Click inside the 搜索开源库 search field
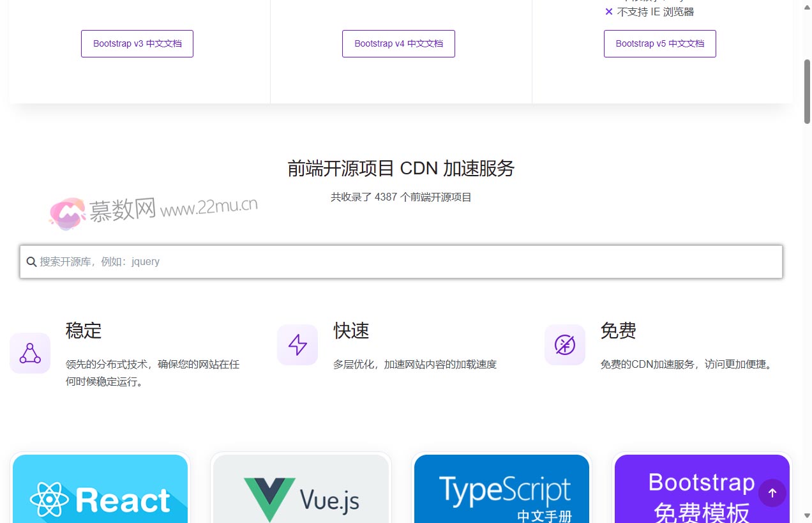This screenshot has height=523, width=812. point(255,261)
